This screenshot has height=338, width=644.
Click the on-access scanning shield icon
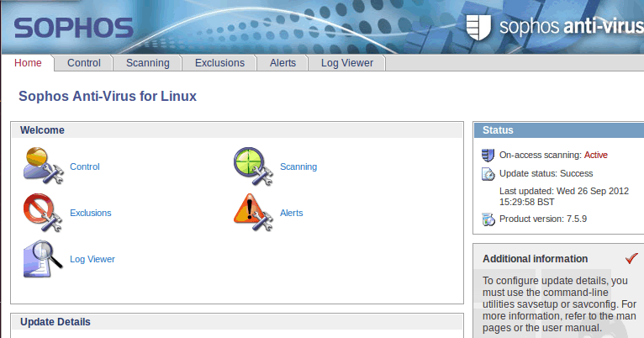pyautogui.click(x=488, y=156)
